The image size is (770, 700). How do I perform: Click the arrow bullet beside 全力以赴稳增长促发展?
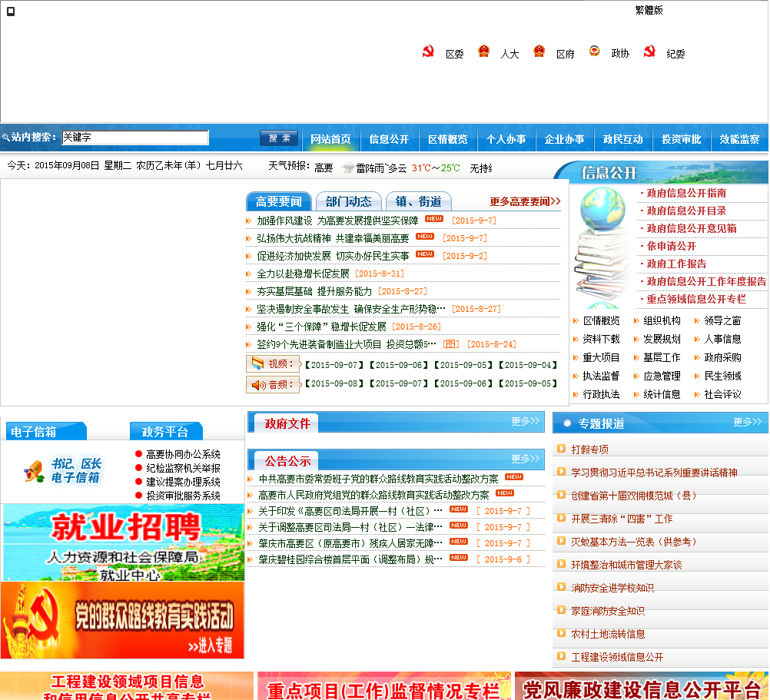tap(248, 274)
